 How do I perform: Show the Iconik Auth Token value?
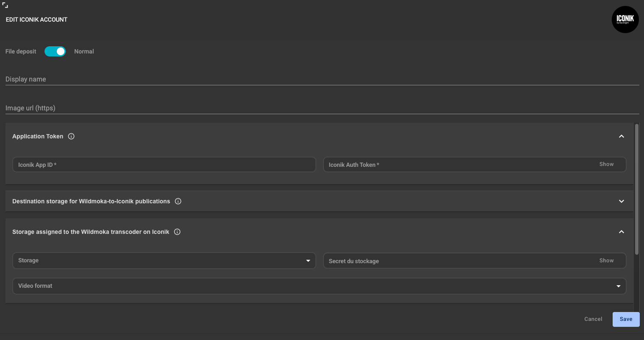tap(606, 164)
